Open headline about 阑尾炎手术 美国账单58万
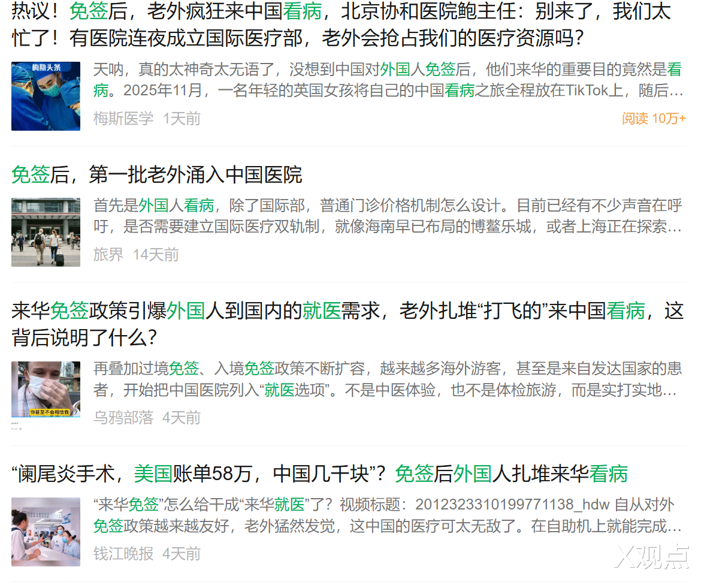The height and width of the screenshot is (588, 704). [320, 474]
